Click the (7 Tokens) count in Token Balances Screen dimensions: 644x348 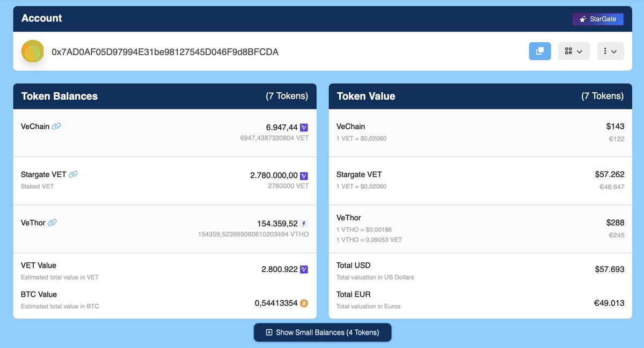pyautogui.click(x=287, y=97)
